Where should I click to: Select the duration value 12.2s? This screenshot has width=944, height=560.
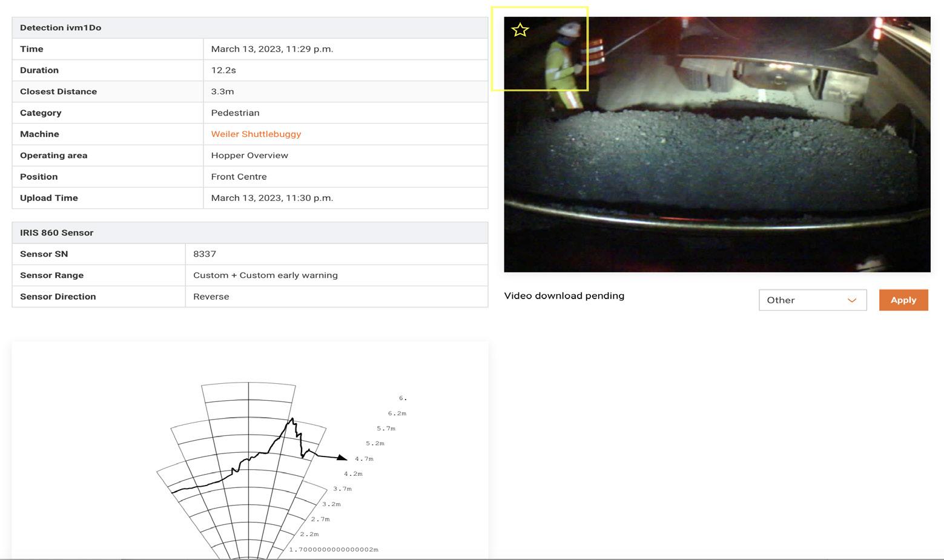[223, 70]
